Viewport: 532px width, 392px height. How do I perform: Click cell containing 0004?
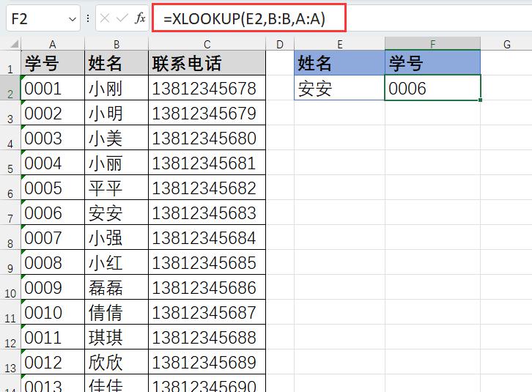53,163
